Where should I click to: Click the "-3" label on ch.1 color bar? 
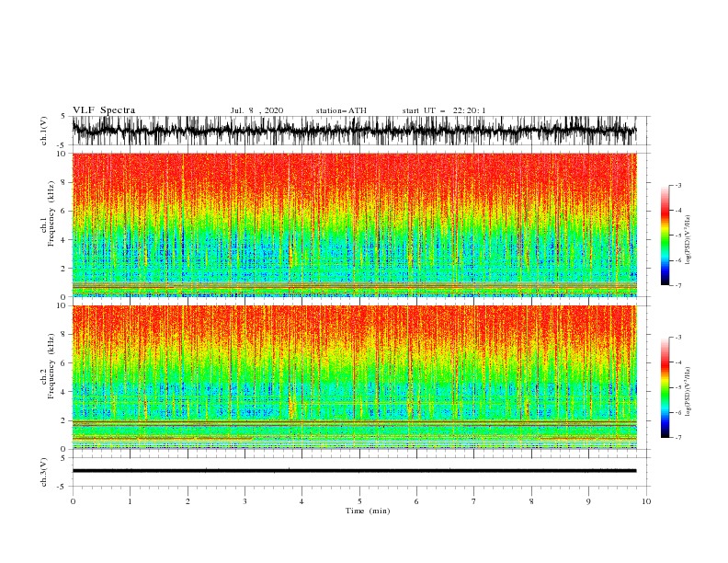(x=678, y=185)
